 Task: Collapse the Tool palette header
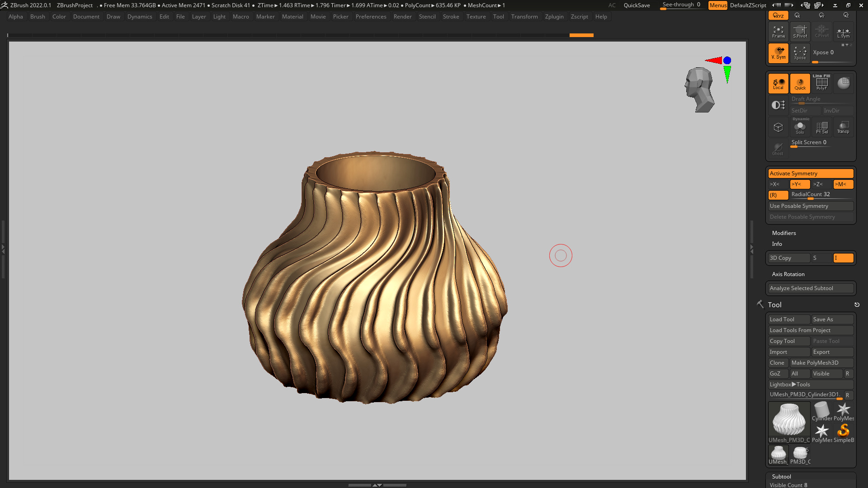point(774,305)
